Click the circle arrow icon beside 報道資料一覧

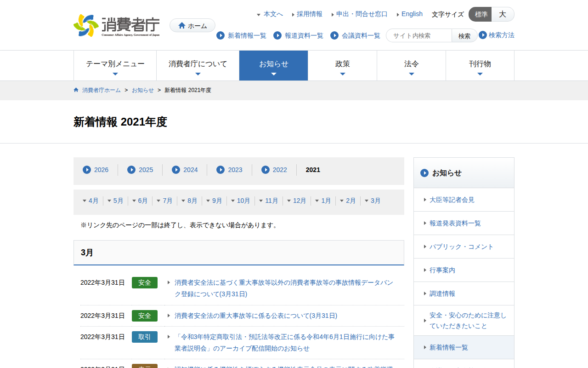click(277, 35)
